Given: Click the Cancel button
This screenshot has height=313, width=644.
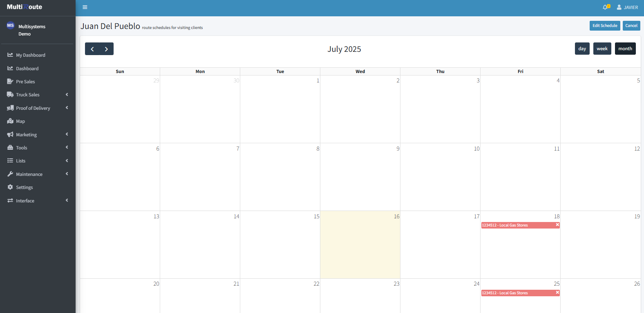Looking at the screenshot, I should point(631,26).
